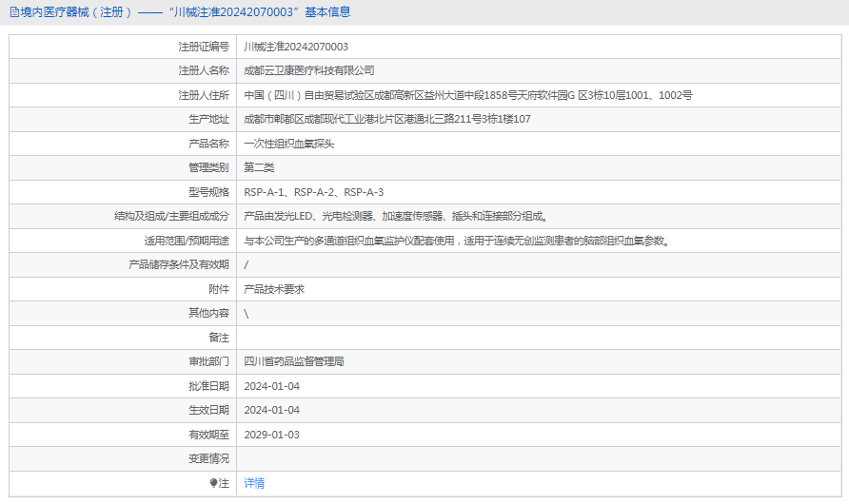849x504 pixels.
Task: Select the slash value for storage conditions
Action: [x=247, y=264]
